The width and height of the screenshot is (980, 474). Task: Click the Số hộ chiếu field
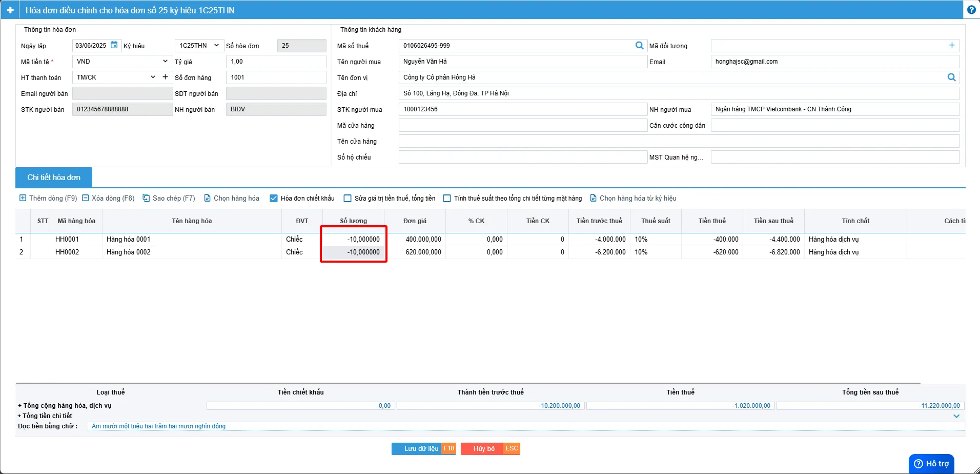523,157
